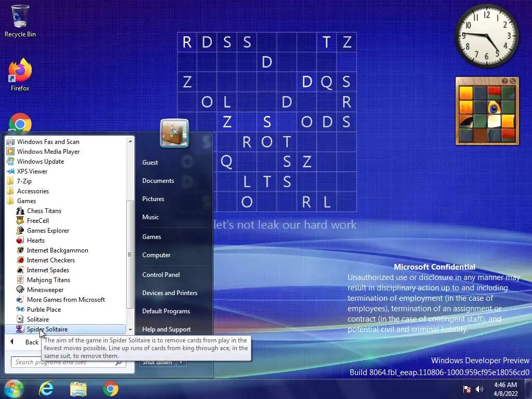Click the Start orb button
Screen dimensions: 532x399
13,389
